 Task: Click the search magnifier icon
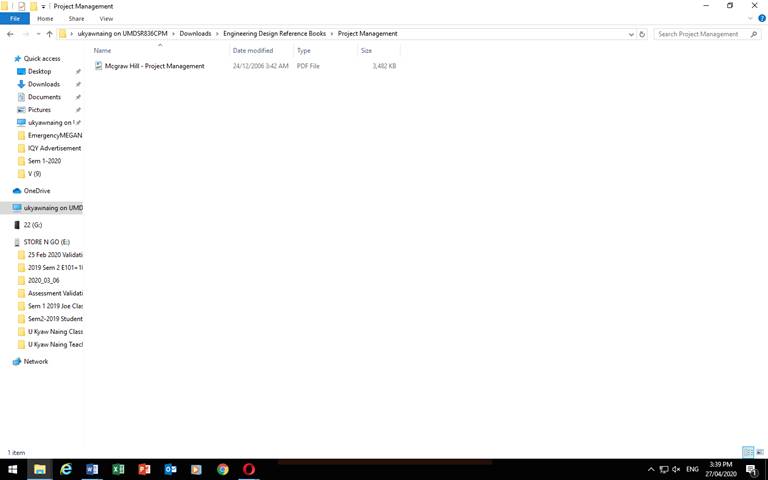coord(754,34)
